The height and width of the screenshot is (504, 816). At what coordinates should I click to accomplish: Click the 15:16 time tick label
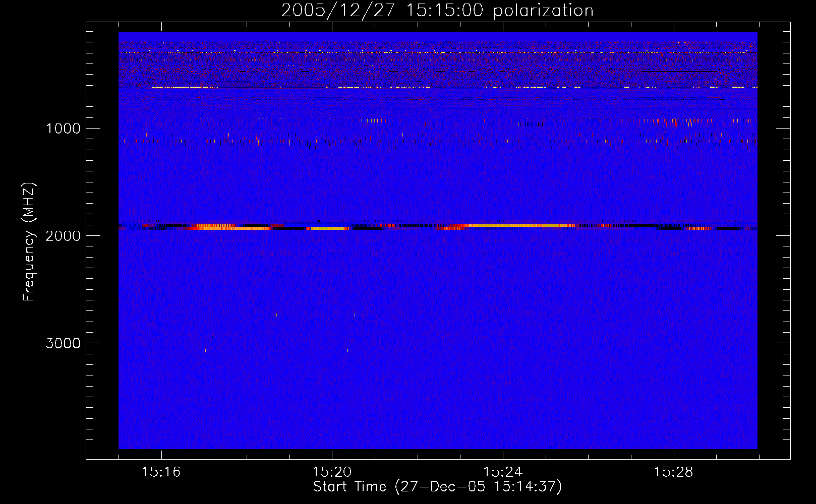pyautogui.click(x=161, y=472)
